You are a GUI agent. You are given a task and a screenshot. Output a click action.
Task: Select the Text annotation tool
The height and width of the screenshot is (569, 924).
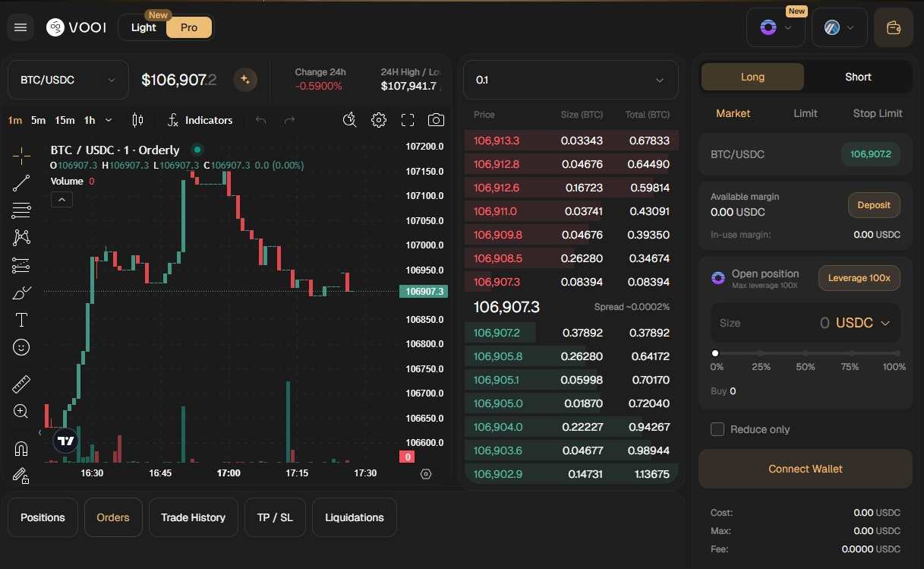pos(21,320)
